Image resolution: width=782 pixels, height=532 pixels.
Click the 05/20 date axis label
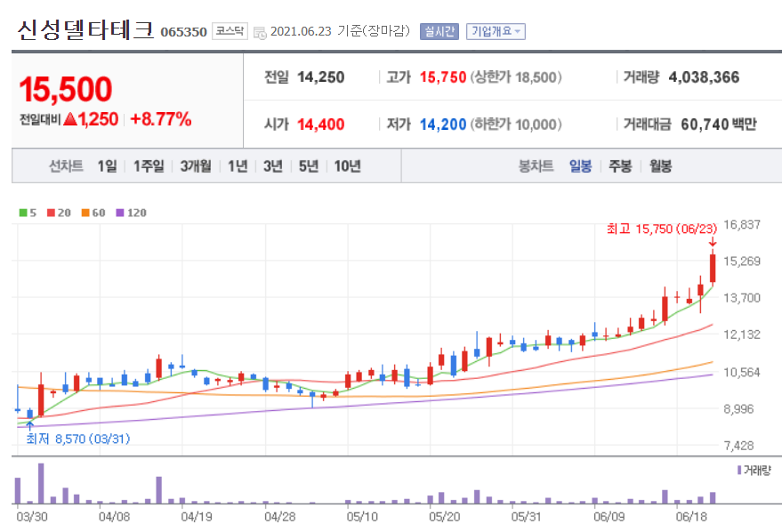(444, 517)
